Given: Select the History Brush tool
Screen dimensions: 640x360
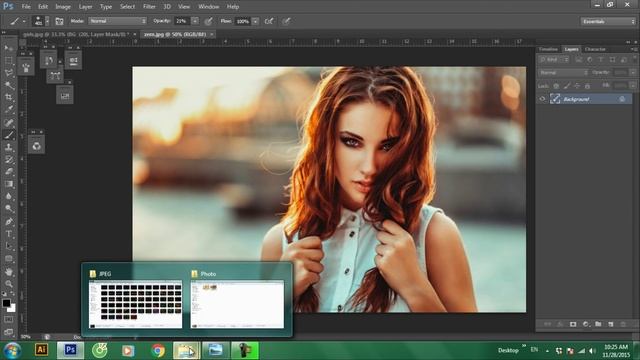Looking at the screenshot, I should 9,159.
